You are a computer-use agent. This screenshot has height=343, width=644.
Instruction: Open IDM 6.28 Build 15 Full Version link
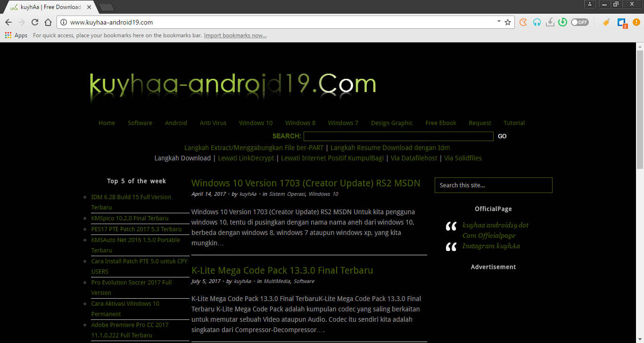click(x=131, y=202)
